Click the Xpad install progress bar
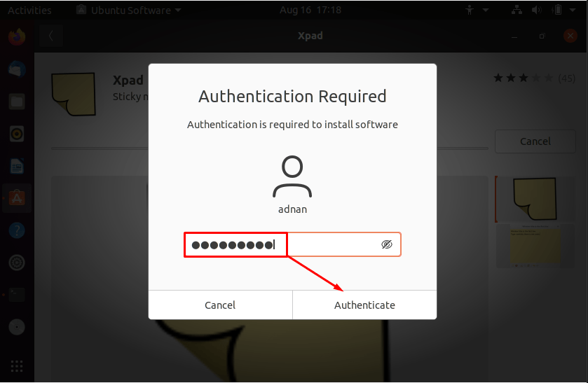Image resolution: width=588 pixels, height=383 pixels. pos(270,148)
